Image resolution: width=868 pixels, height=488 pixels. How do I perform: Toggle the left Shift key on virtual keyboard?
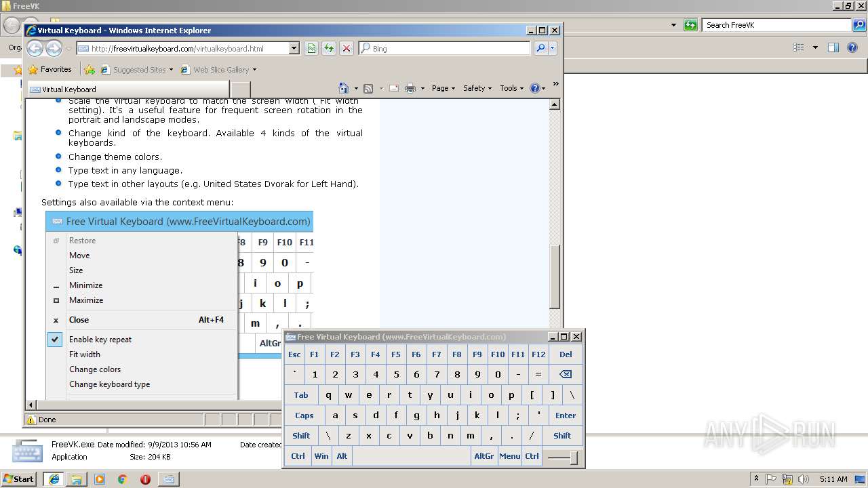click(301, 436)
